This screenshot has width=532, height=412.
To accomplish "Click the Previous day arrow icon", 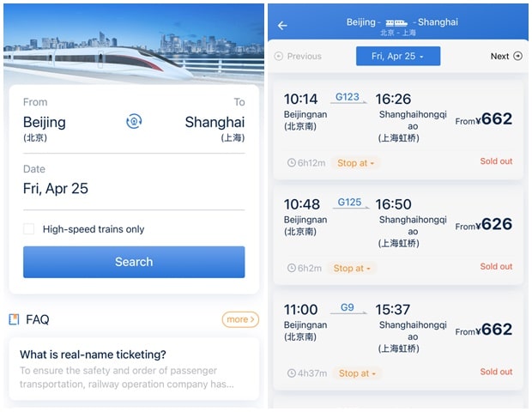I will tap(279, 56).
